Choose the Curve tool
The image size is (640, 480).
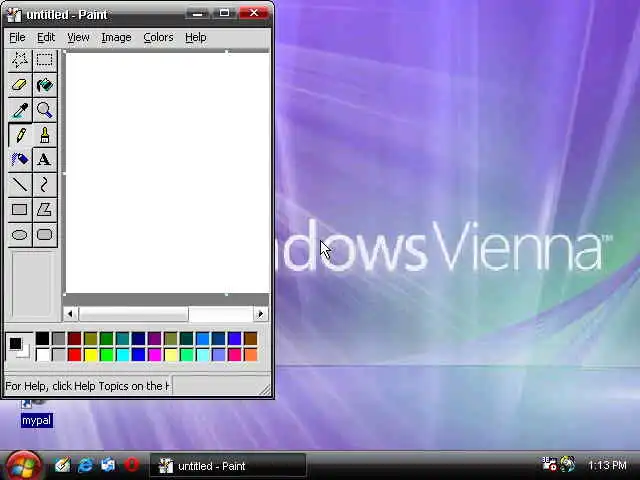click(44, 184)
